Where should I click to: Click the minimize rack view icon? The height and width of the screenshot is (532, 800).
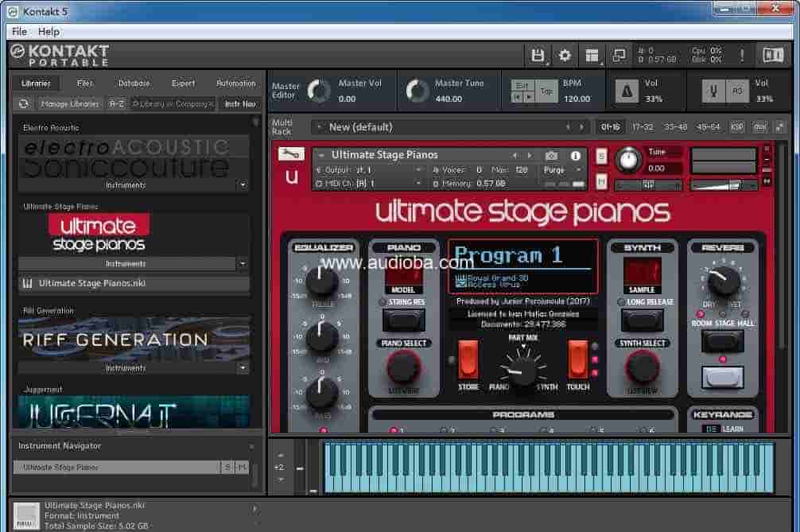click(619, 55)
